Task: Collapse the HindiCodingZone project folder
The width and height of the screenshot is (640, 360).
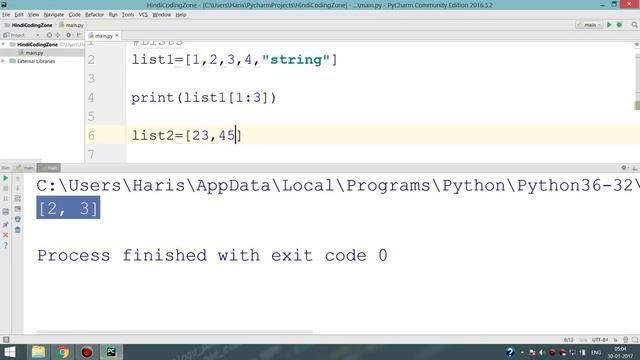Action: point(4,44)
